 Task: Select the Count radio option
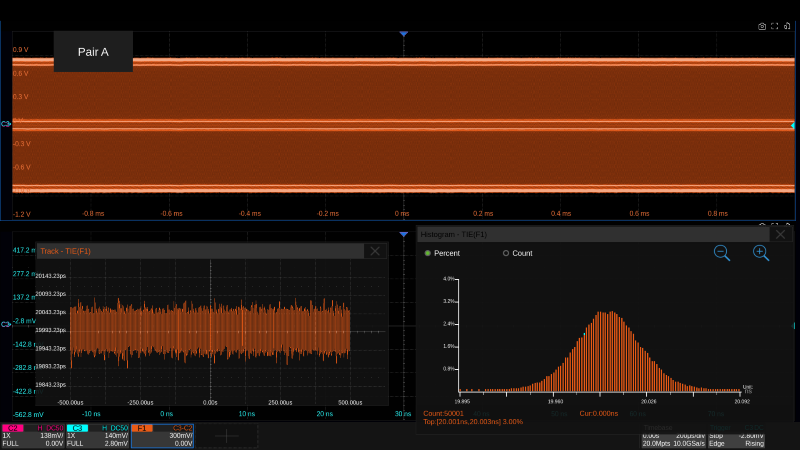pyautogui.click(x=506, y=253)
